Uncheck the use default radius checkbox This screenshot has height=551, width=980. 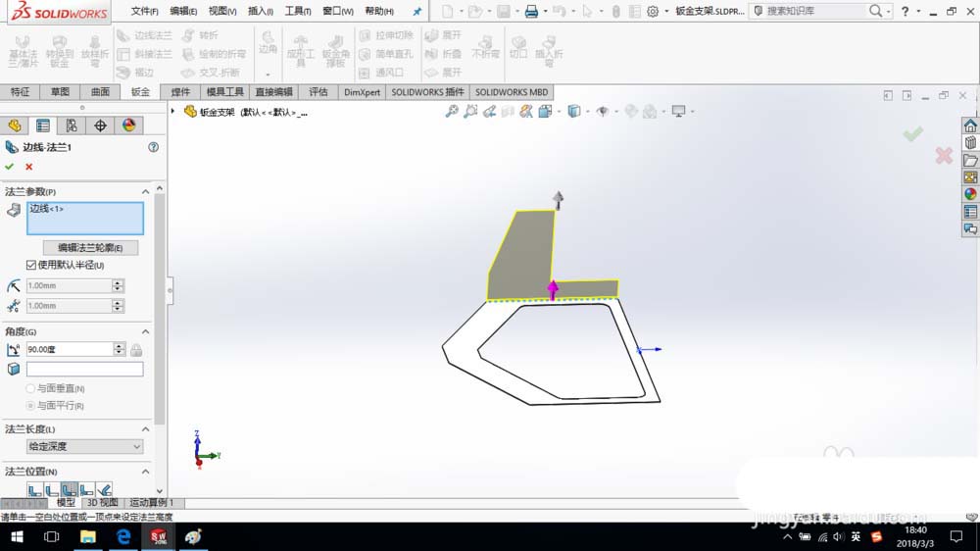tap(31, 265)
